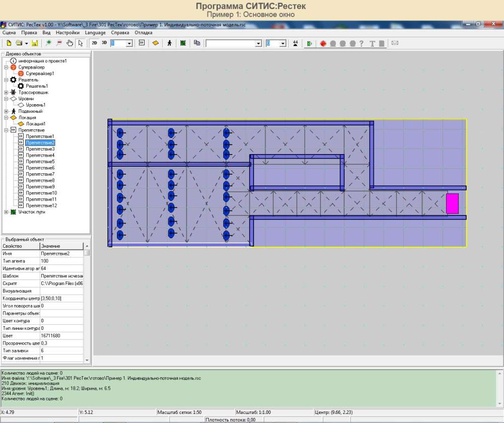Click the red record circle icon
This screenshot has height=423, width=504.
tap(323, 43)
